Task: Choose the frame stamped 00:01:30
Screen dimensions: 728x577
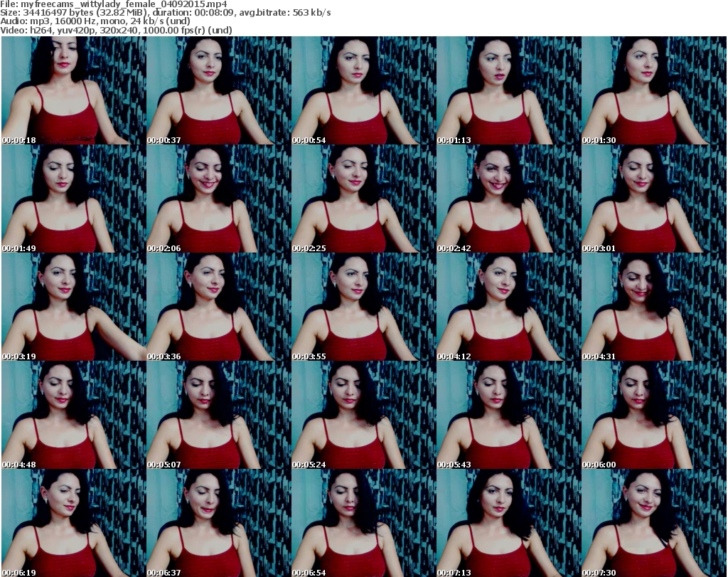Action: (x=654, y=90)
